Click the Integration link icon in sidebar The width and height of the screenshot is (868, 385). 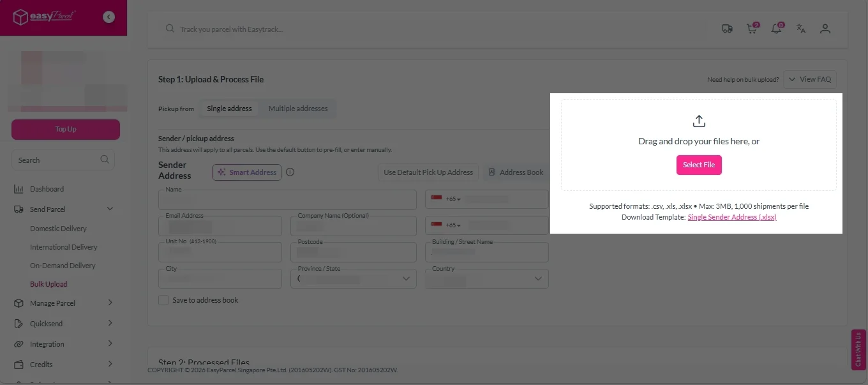pyautogui.click(x=19, y=343)
